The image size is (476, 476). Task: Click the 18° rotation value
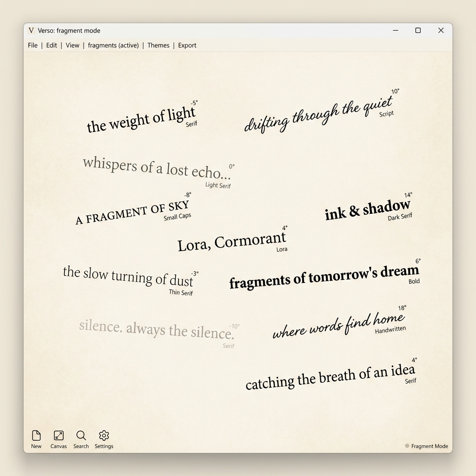pos(402,308)
